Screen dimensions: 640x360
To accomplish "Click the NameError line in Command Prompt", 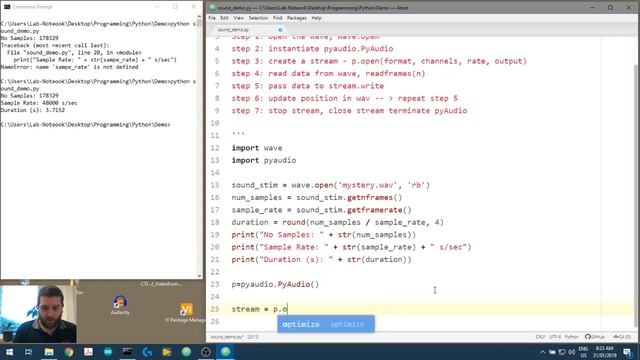I will [x=70, y=67].
